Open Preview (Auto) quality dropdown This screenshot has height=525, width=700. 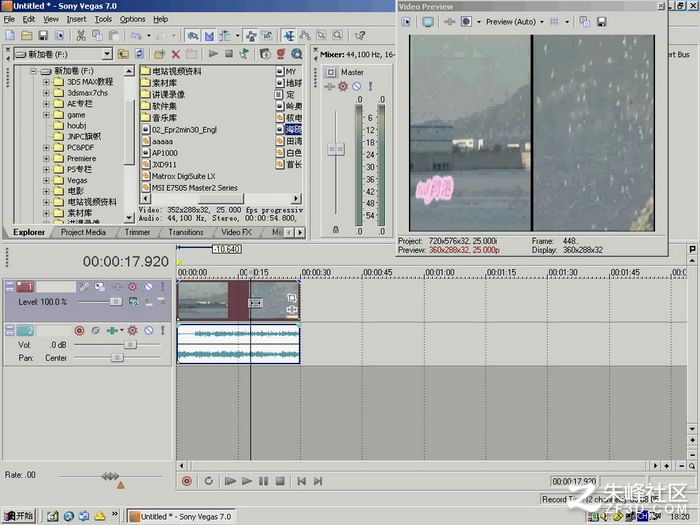[515, 22]
